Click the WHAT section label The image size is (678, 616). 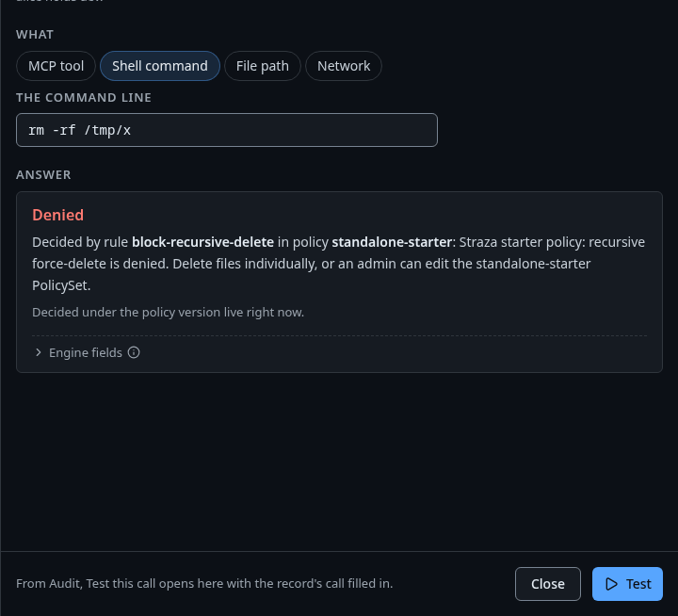click(35, 35)
